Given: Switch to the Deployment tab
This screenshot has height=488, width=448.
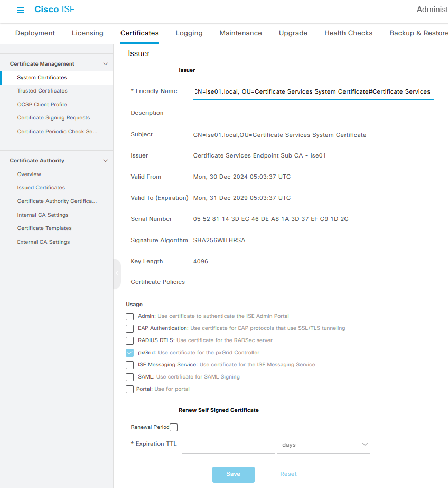Looking at the screenshot, I should click(x=35, y=33).
